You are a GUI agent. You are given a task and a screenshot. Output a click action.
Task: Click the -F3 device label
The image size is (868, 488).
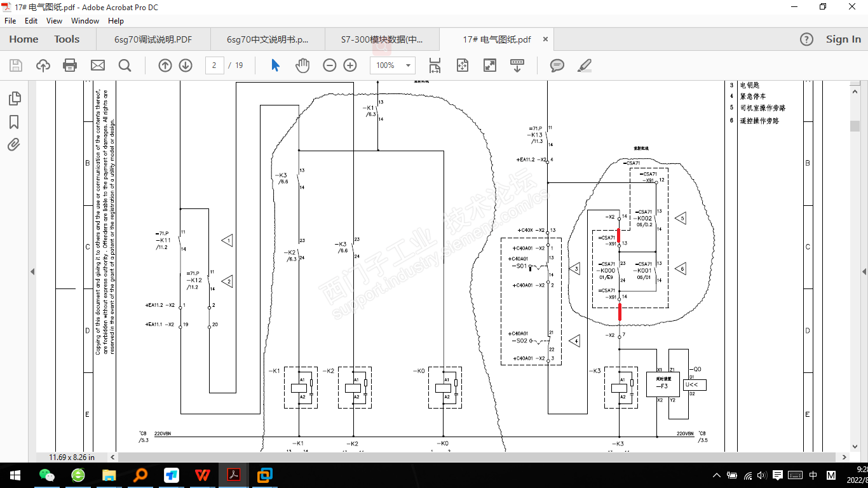(662, 386)
